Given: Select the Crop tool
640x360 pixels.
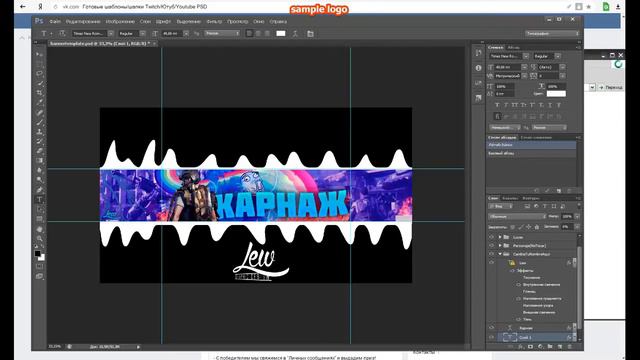Looking at the screenshot, I should tap(39, 93).
